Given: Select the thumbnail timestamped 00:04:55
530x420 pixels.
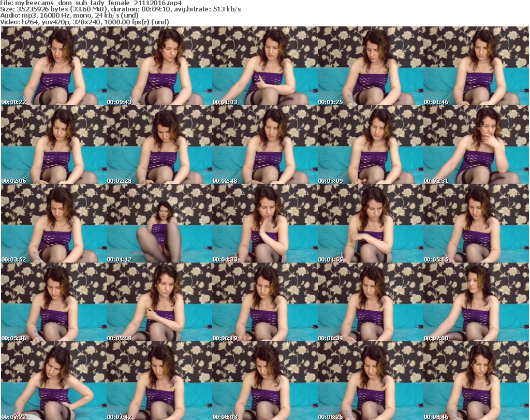Looking at the screenshot, I should coord(370,223).
